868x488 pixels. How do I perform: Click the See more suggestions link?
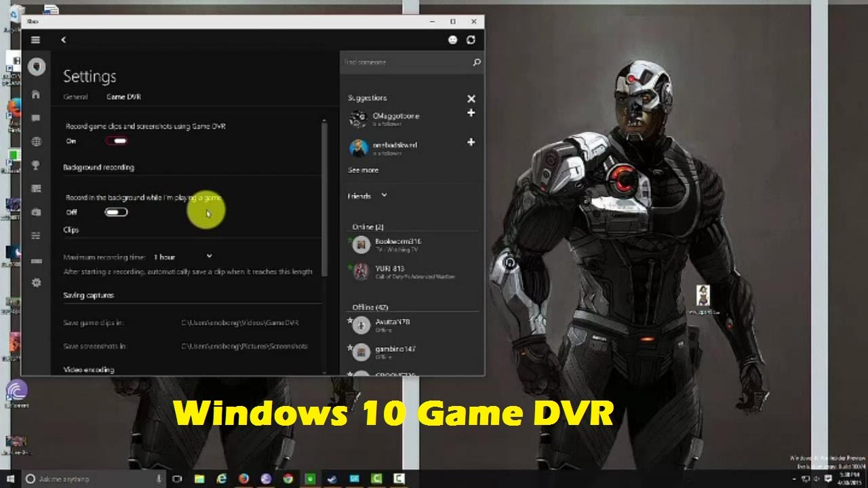click(x=363, y=170)
